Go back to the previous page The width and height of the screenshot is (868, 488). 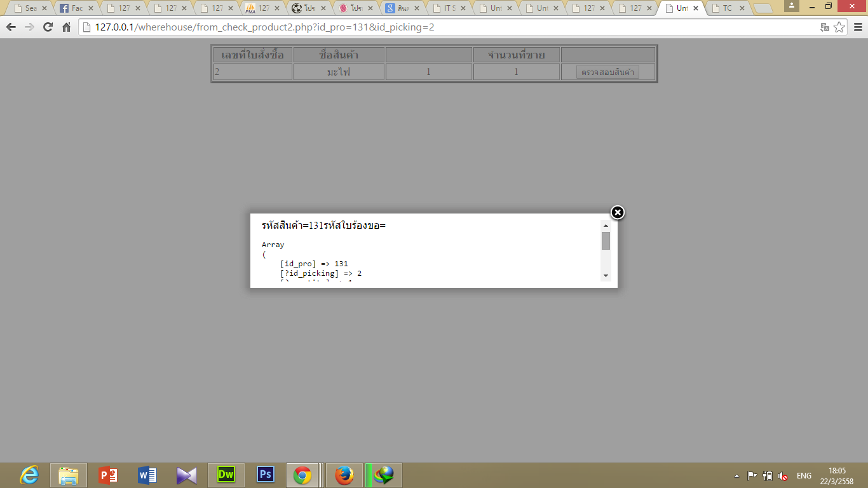pos(11,27)
